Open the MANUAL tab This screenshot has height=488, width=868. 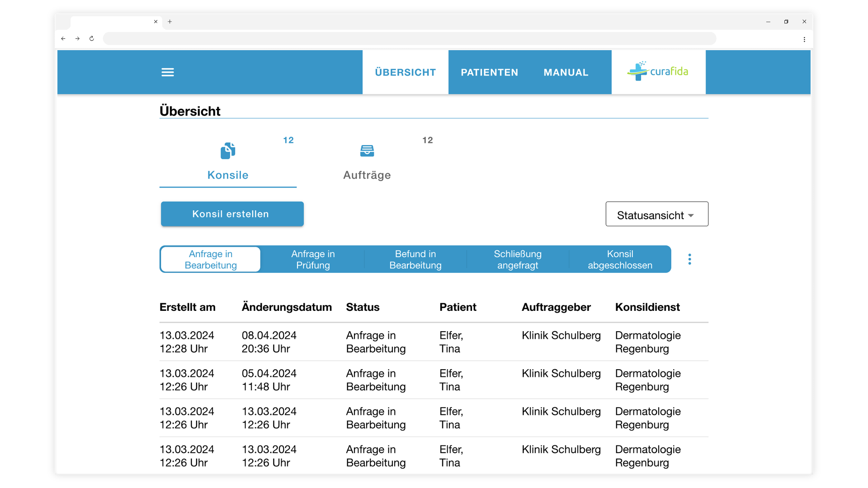click(566, 72)
